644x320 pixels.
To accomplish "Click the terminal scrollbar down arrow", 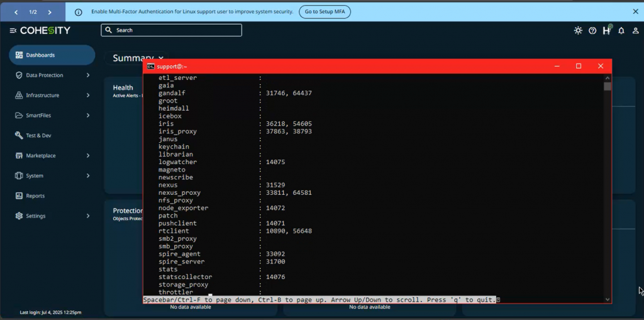I will 608,299.
